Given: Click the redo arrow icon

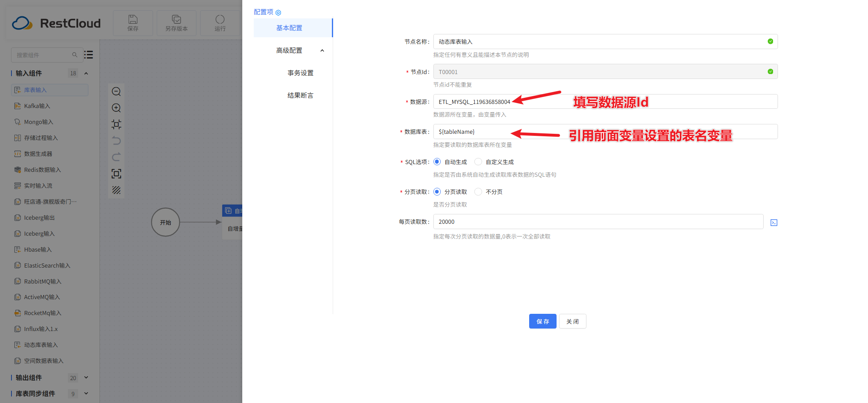Looking at the screenshot, I should (116, 157).
